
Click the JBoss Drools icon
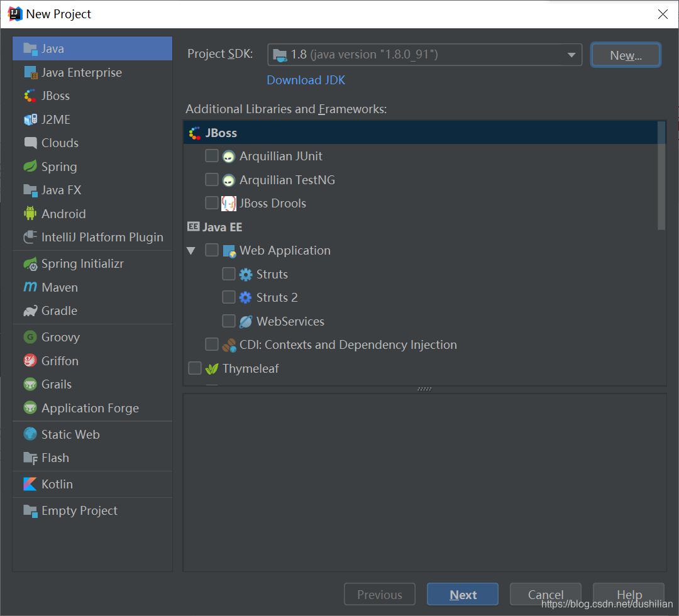(229, 204)
